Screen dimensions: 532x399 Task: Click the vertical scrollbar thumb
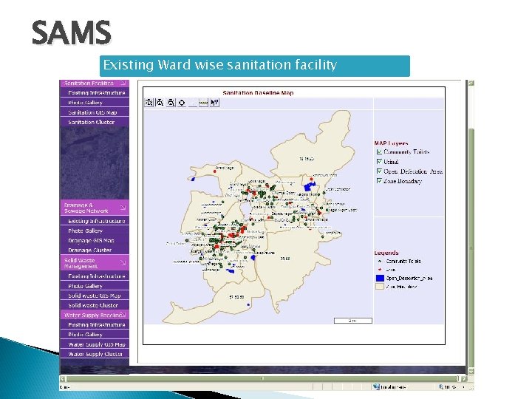[471, 248]
